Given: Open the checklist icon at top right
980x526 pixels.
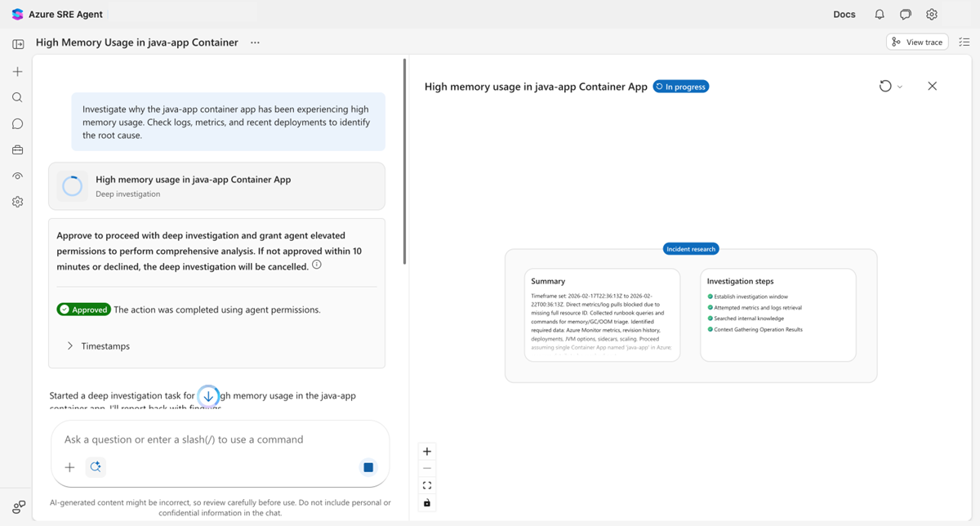Looking at the screenshot, I should (x=964, y=42).
